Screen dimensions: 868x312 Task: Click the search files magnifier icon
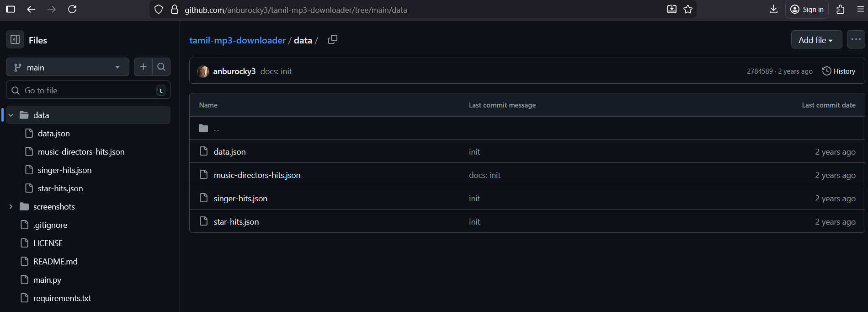coord(161,67)
